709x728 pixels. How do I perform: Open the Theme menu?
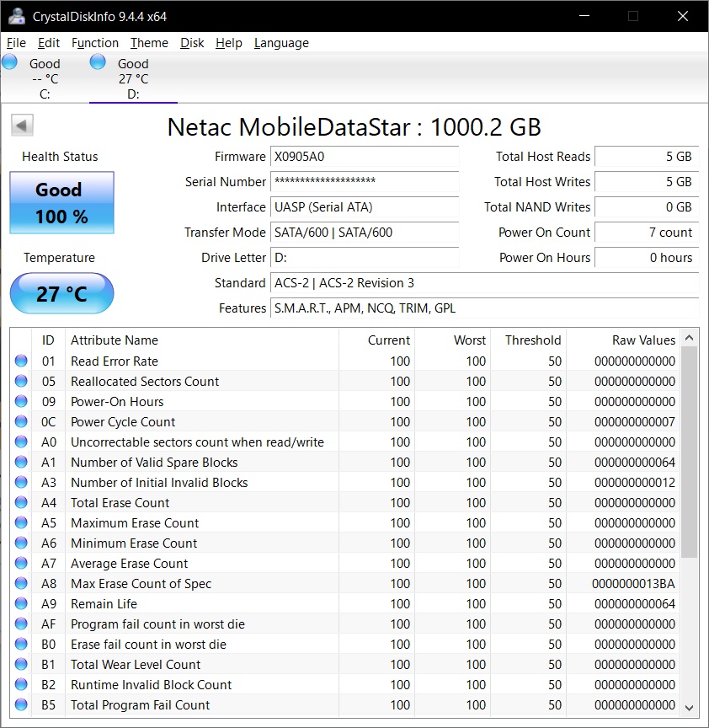click(x=149, y=43)
